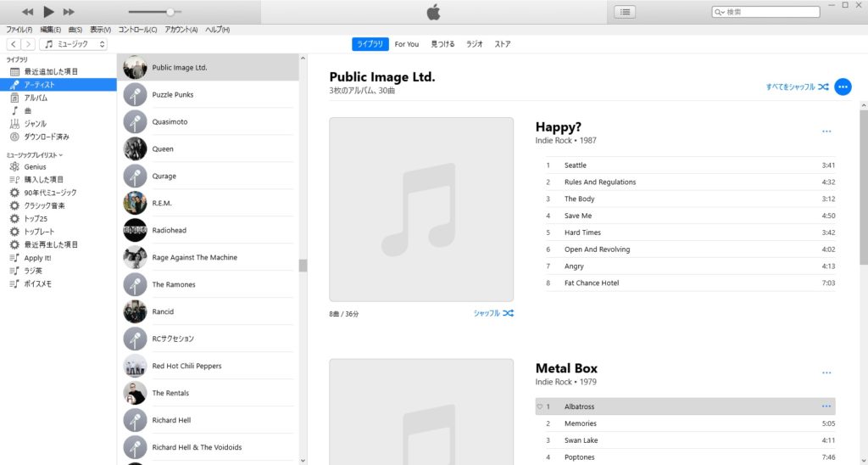Open more options for Albatross track

[826, 406]
